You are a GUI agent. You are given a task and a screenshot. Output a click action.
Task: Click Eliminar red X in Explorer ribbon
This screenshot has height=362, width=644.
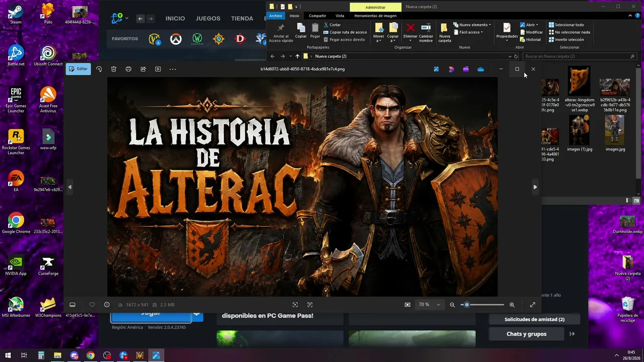pyautogui.click(x=411, y=32)
